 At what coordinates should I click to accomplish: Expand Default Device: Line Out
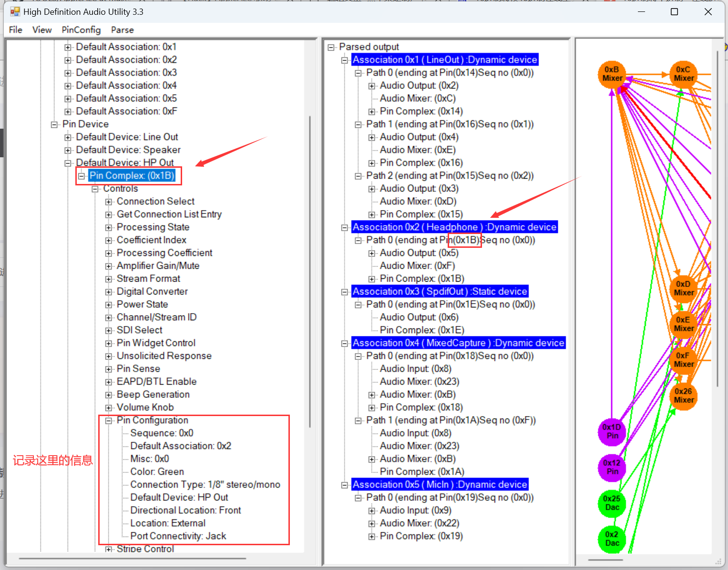click(x=68, y=138)
